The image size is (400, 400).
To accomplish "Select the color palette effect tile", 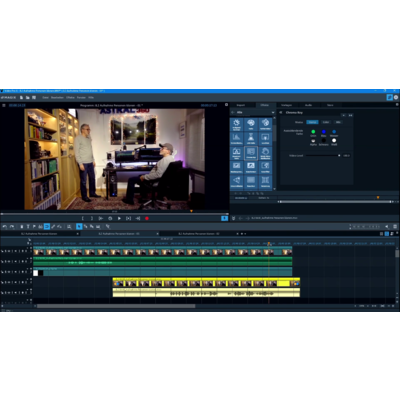I will click(x=251, y=124).
